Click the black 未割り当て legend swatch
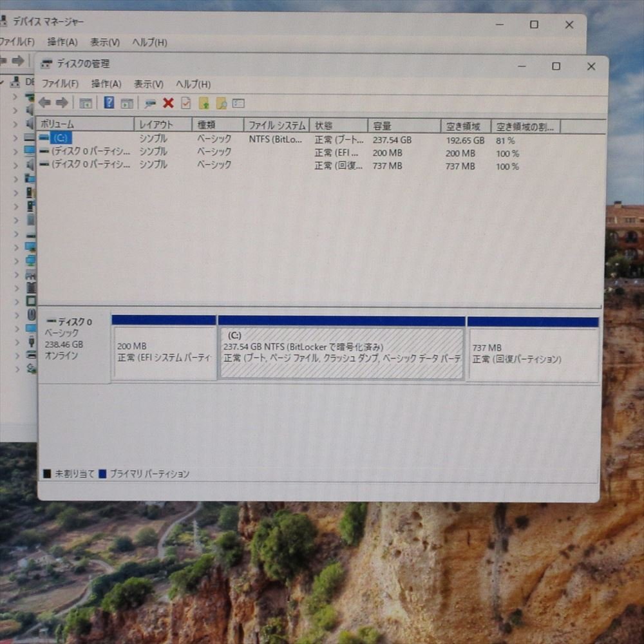The image size is (644, 644). pyautogui.click(x=47, y=474)
